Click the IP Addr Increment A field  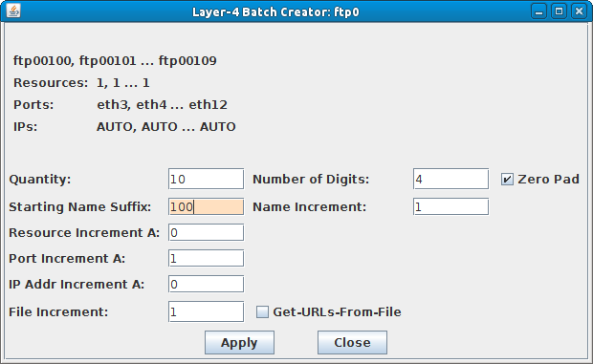pos(206,284)
